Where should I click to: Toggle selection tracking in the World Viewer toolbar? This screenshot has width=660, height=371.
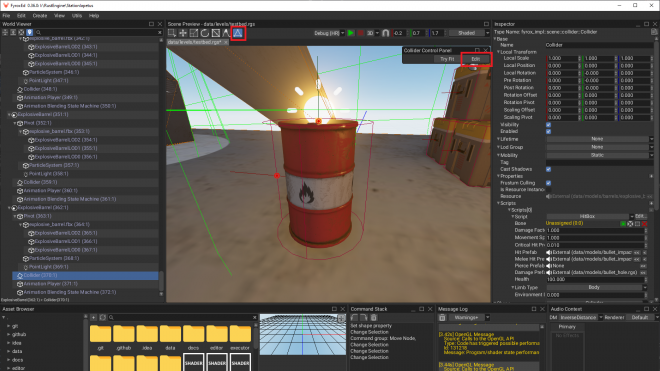pos(29,32)
